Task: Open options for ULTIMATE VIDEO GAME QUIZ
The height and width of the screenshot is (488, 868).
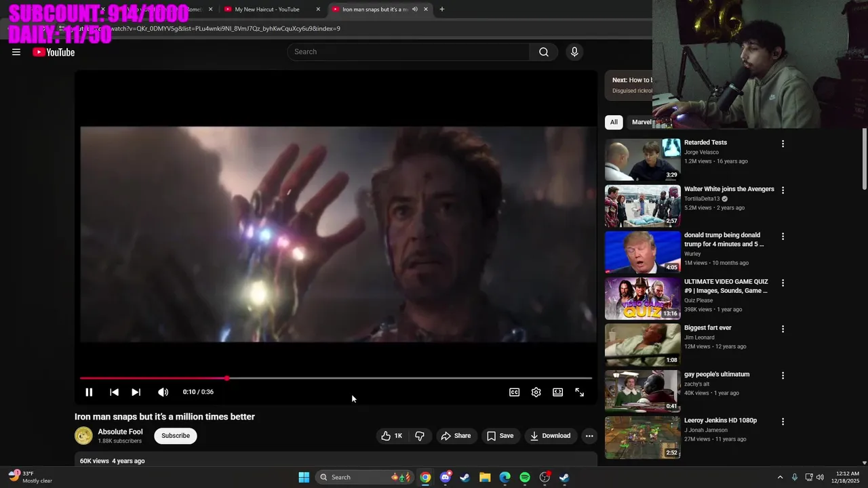Action: 783,283
